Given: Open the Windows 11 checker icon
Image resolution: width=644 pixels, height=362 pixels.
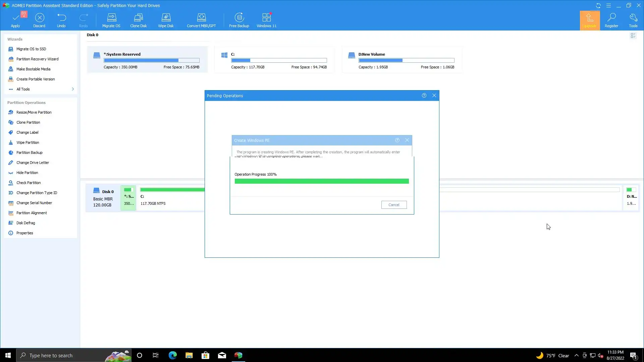Looking at the screenshot, I should click(266, 20).
